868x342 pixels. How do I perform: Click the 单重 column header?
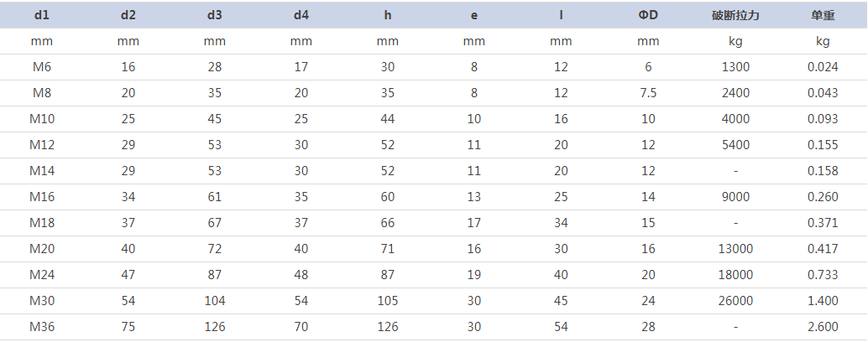[823, 15]
